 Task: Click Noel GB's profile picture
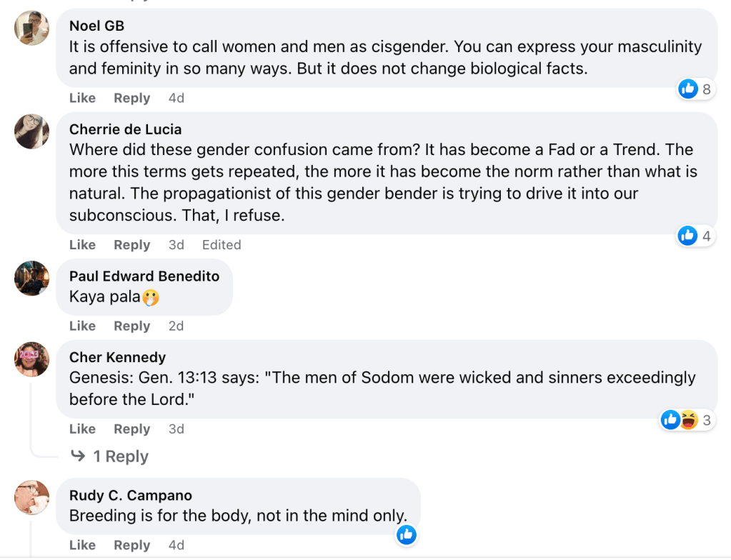(x=32, y=29)
